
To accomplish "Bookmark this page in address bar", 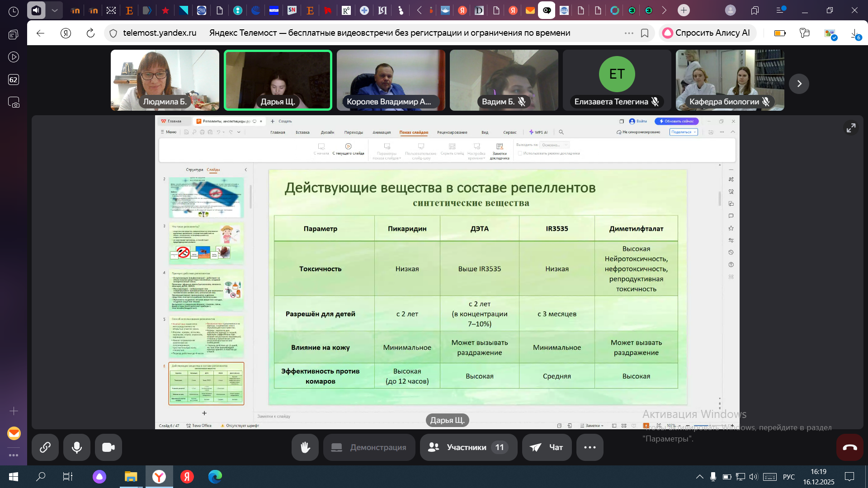I will (645, 33).
